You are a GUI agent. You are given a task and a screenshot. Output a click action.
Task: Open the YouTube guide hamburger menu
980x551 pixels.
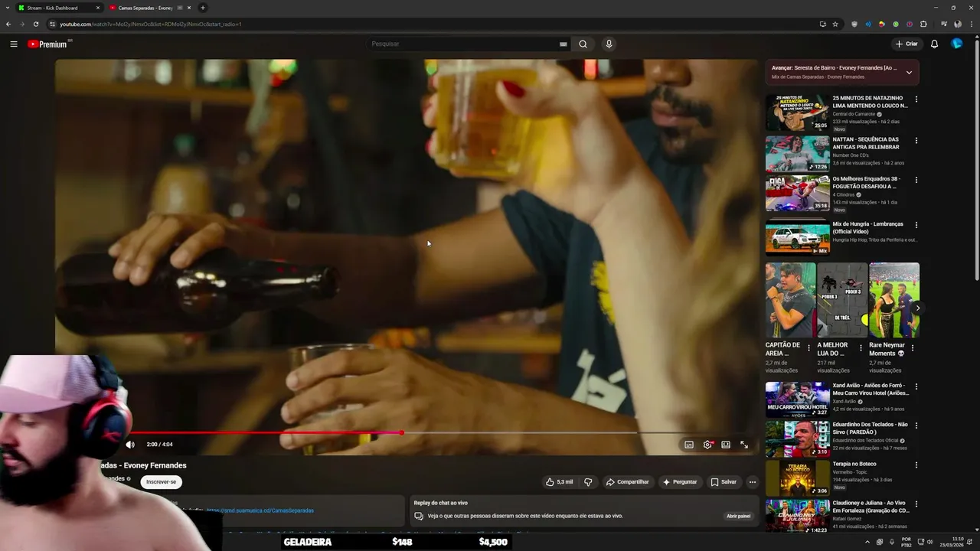14,44
